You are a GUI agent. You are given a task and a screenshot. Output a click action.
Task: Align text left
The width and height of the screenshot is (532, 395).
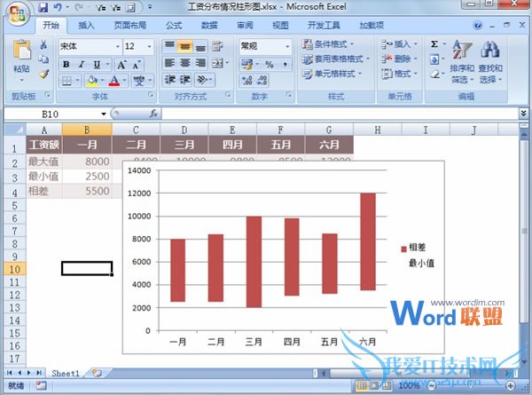pos(169,63)
